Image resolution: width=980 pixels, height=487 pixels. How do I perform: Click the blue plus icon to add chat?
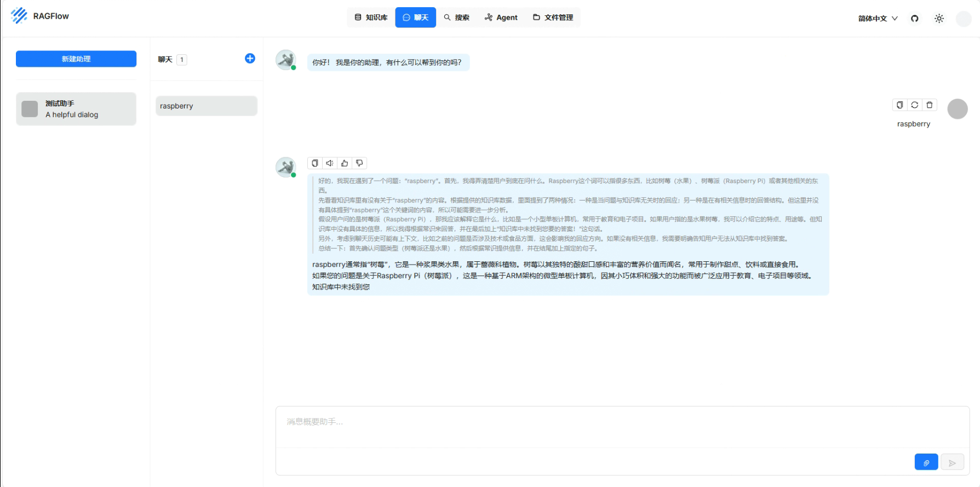250,59
